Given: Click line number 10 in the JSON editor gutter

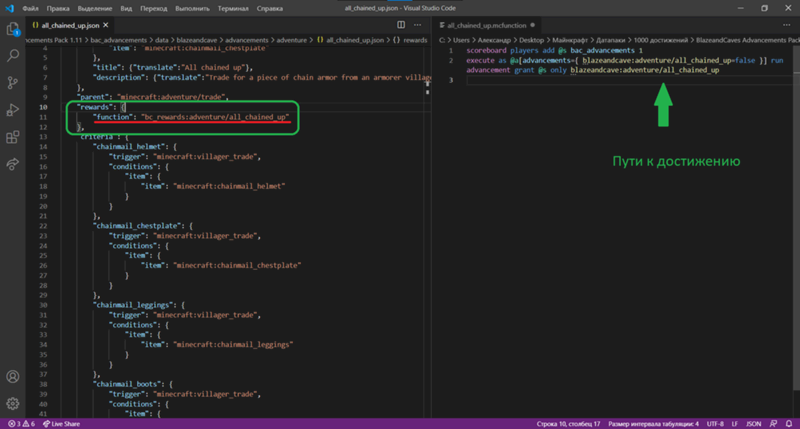Looking at the screenshot, I should pyautogui.click(x=41, y=106).
